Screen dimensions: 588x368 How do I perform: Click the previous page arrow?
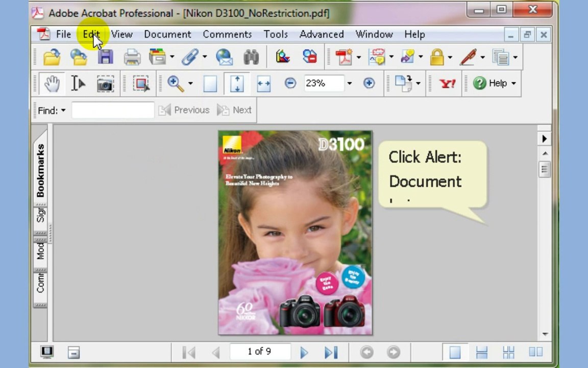tap(215, 352)
